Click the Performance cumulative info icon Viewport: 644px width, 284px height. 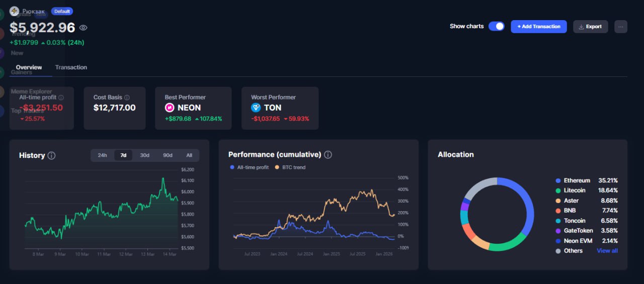coord(328,155)
